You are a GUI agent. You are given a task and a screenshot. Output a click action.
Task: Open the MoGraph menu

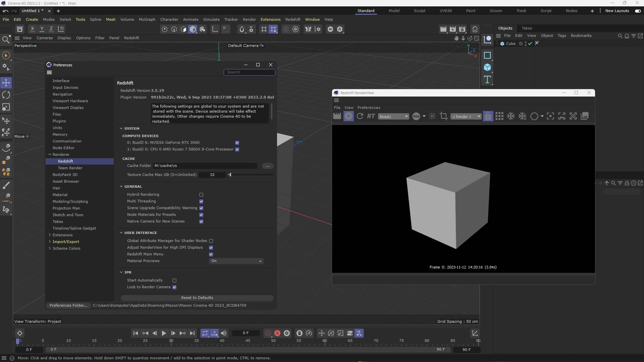147,19
